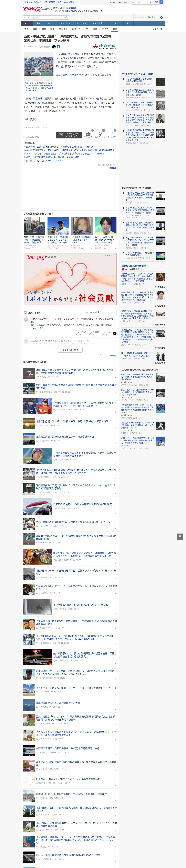Open マイページ in the header
The width and height of the screenshot is (186, 868).
tap(139, 18)
